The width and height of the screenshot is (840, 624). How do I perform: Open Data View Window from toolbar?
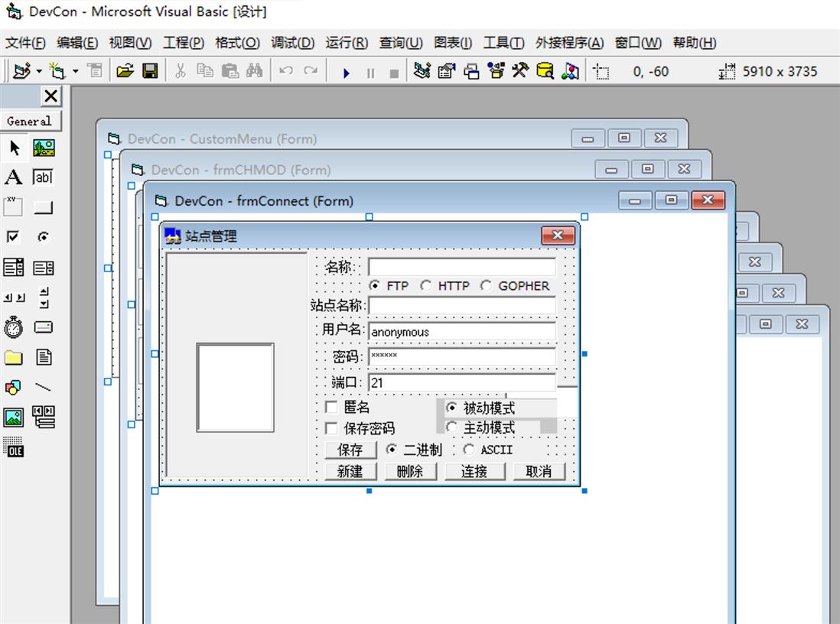545,70
